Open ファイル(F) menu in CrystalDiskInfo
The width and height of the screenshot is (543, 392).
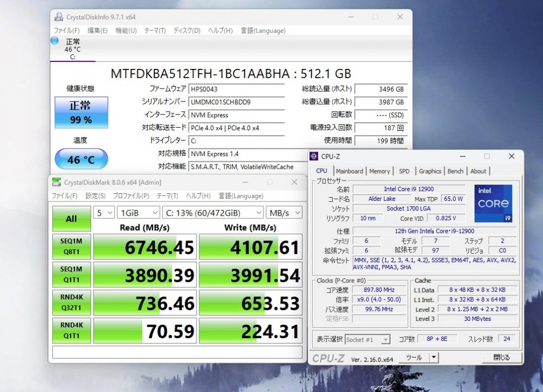[x=66, y=30]
